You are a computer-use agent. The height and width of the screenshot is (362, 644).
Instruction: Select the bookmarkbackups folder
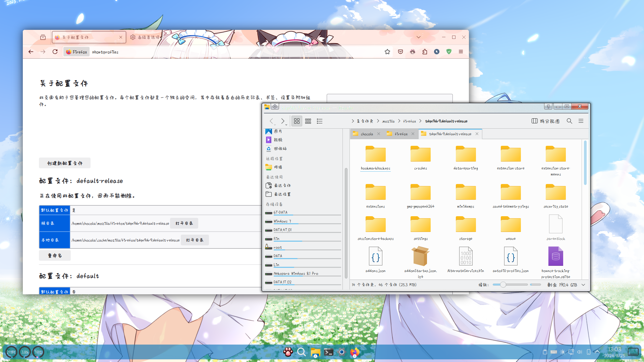[375, 158]
